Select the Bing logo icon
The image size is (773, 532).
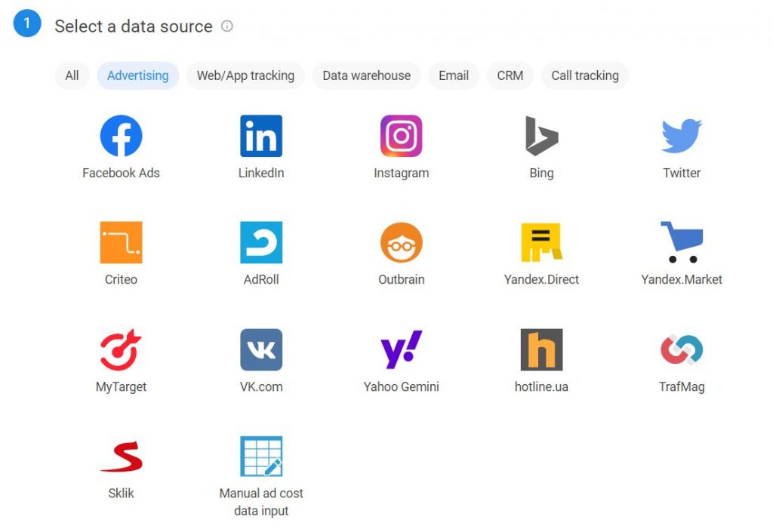tap(541, 136)
